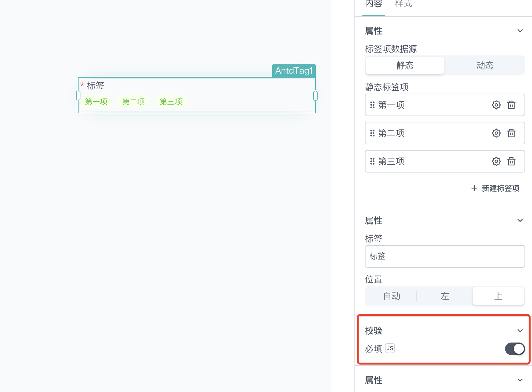Click 新建标签项 to add a tag
This screenshot has height=392, width=532.
click(x=495, y=188)
